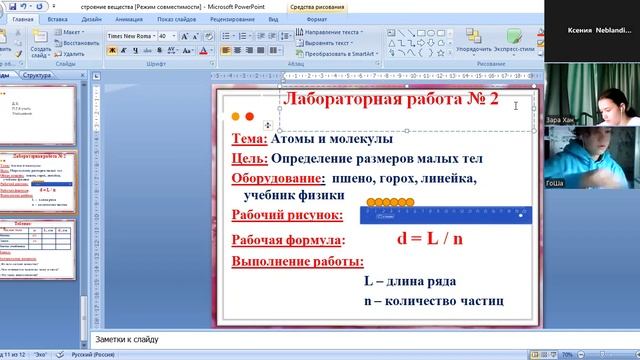Image resolution: width=640 pixels, height=360 pixels.
Task: Open font color dropdown arrow
Action: point(211,50)
